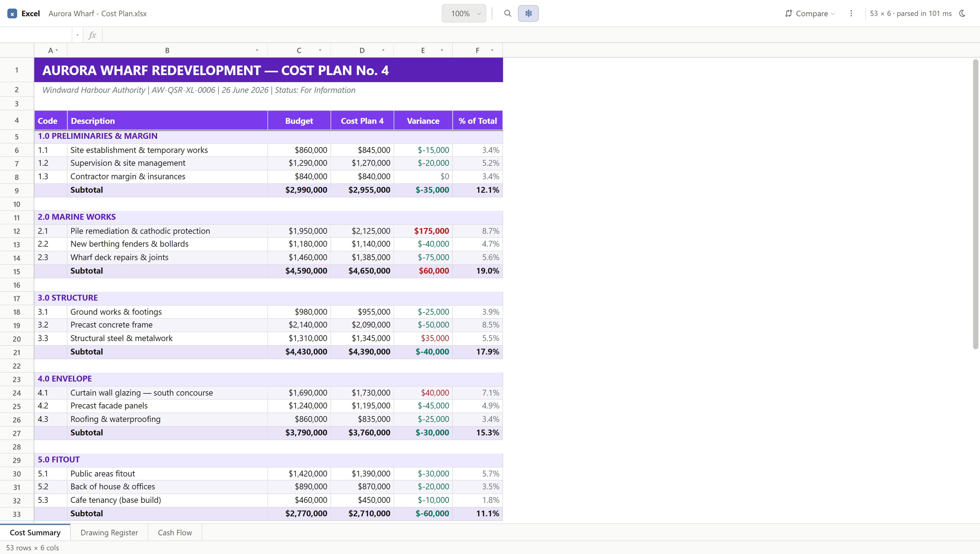Viewport: 980px width, 554px height.
Task: Open column F filter arrow
Action: pos(492,50)
